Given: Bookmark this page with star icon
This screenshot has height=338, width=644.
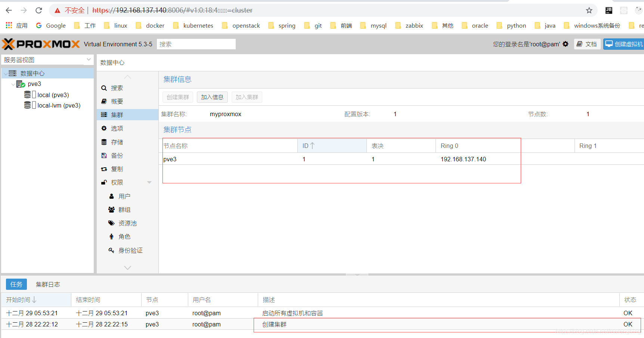Looking at the screenshot, I should click(589, 10).
